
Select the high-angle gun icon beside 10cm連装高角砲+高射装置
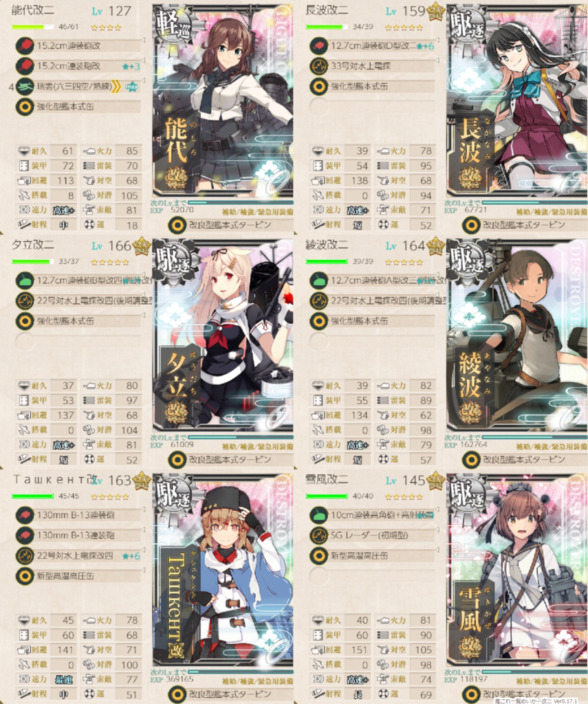(x=318, y=515)
